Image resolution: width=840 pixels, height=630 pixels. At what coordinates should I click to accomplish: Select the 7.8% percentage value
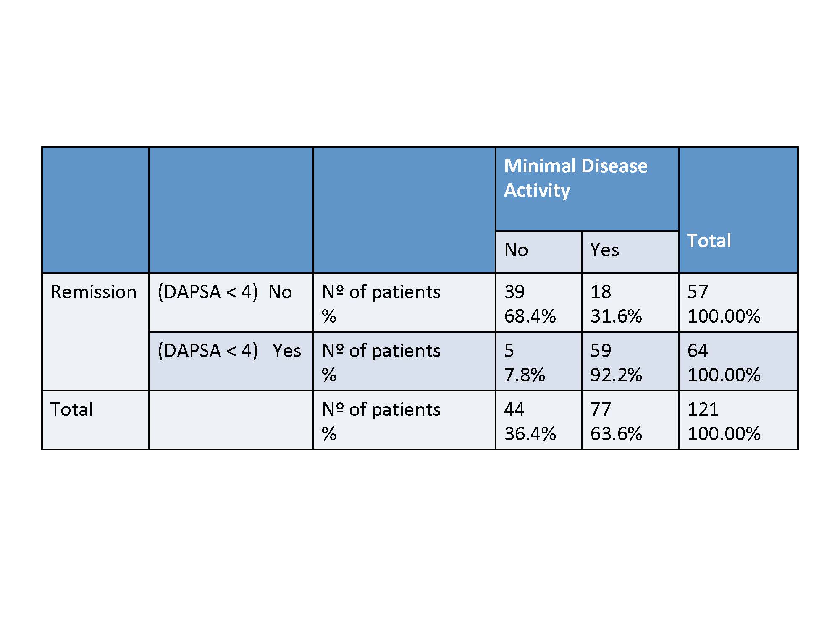(x=525, y=375)
